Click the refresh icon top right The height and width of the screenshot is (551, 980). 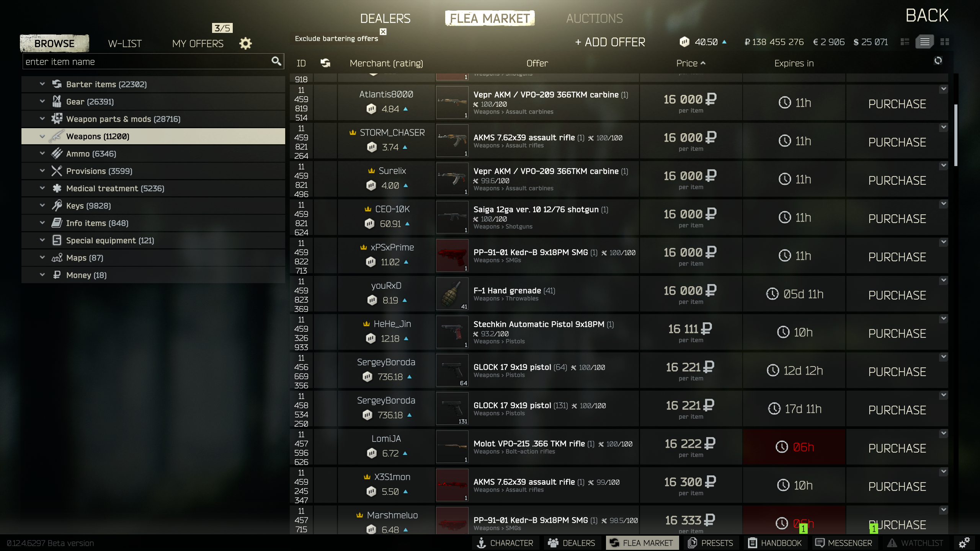click(938, 60)
